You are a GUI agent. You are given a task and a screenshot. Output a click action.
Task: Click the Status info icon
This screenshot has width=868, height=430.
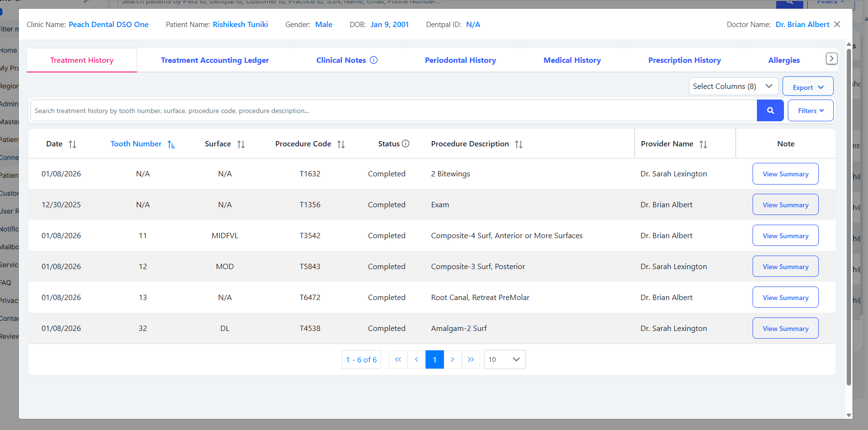pyautogui.click(x=406, y=143)
